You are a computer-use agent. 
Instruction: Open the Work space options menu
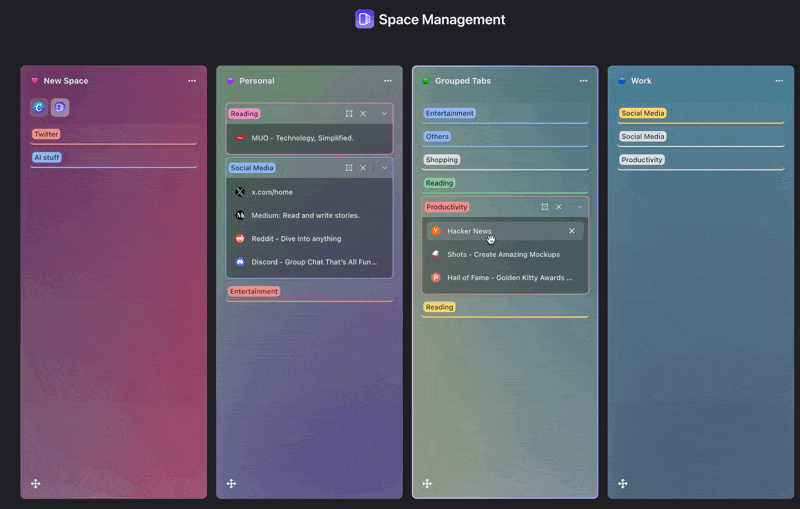point(779,81)
